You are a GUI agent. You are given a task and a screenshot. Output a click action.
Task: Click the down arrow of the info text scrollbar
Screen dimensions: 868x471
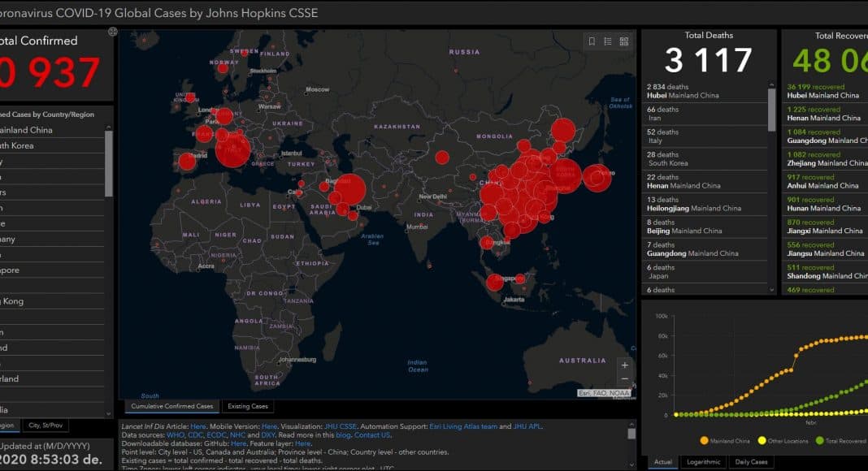tap(631, 465)
